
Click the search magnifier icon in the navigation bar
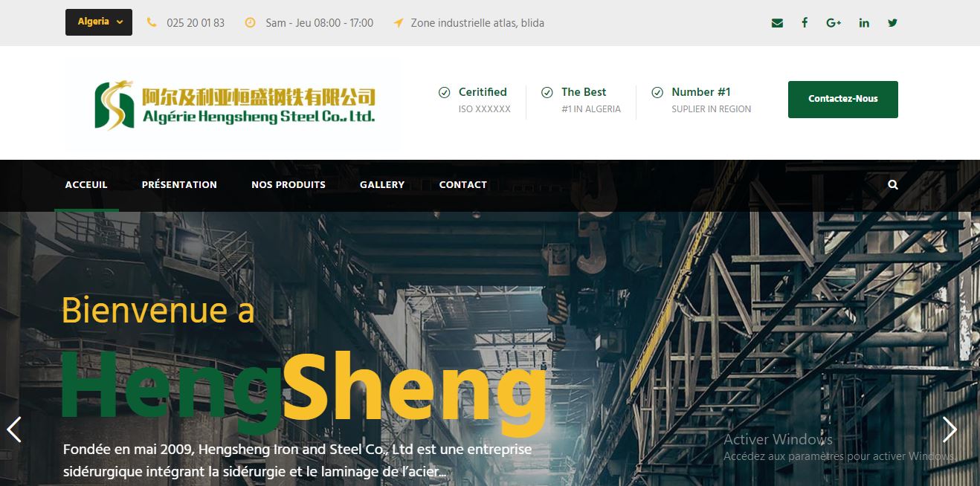(893, 185)
